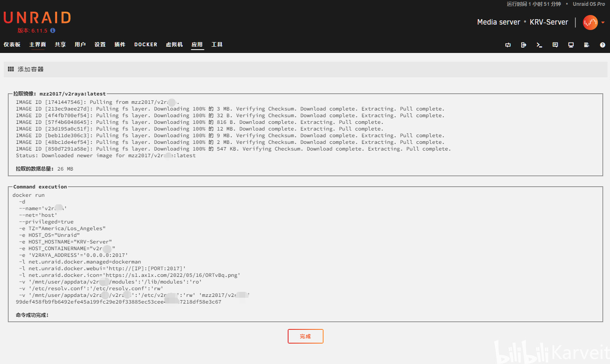Open the 工具 tools tab
The image size is (610, 364).
217,45
